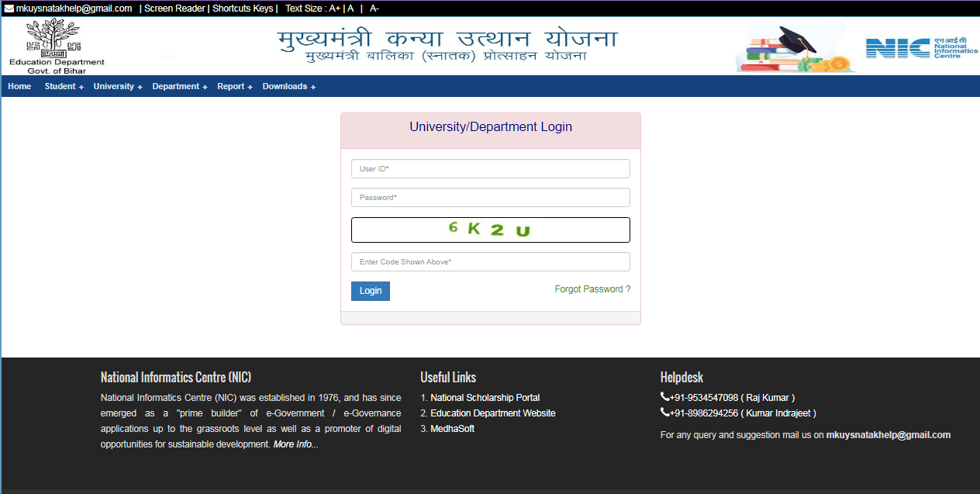Select Home in the navigation bar

coord(19,86)
